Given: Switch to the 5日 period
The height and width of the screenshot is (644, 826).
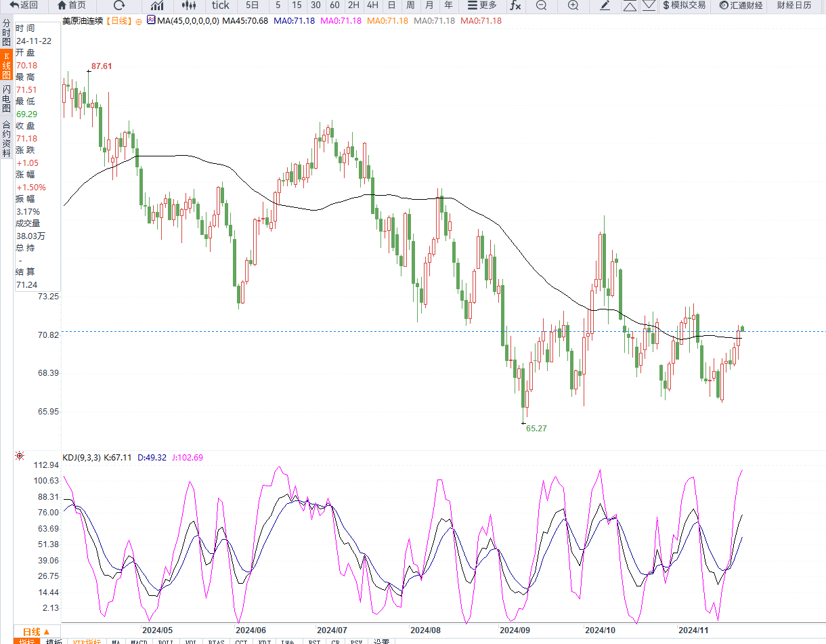Looking at the screenshot, I should (x=252, y=5).
